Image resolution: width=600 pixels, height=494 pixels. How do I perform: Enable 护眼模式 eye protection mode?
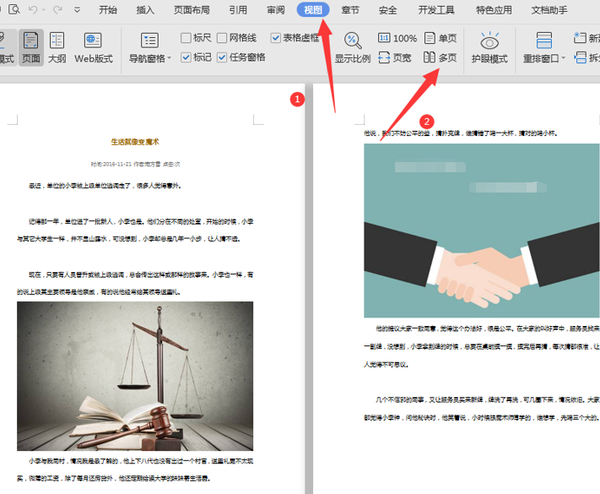(489, 47)
